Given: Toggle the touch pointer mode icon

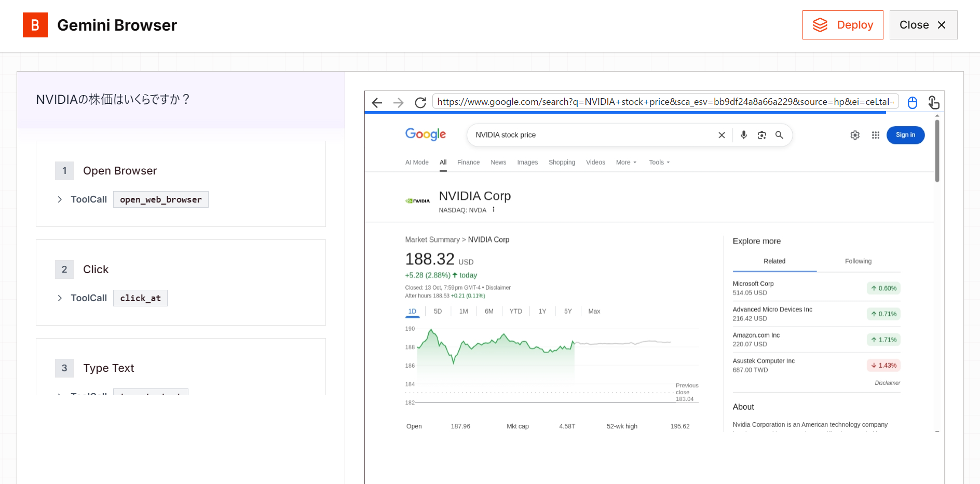Looking at the screenshot, I should (933, 102).
